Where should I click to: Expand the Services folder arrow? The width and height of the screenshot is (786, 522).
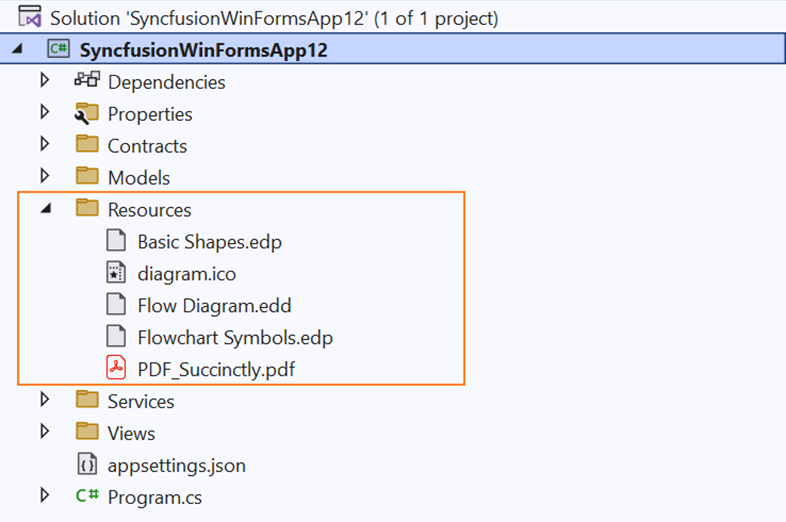point(45,400)
